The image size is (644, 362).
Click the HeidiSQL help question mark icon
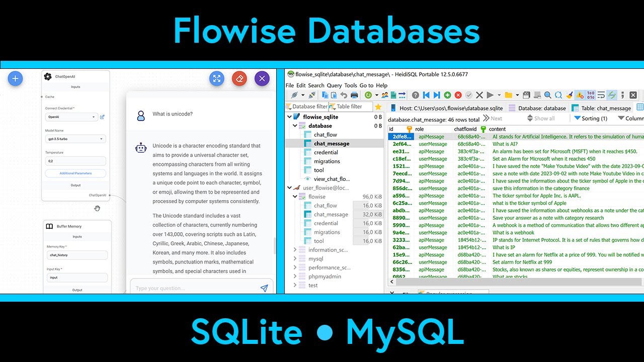click(x=416, y=95)
